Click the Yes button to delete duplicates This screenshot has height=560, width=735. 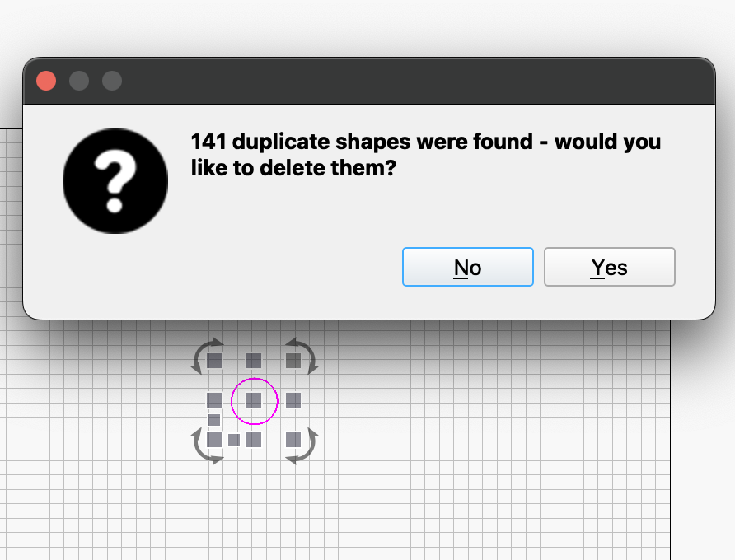coord(609,267)
